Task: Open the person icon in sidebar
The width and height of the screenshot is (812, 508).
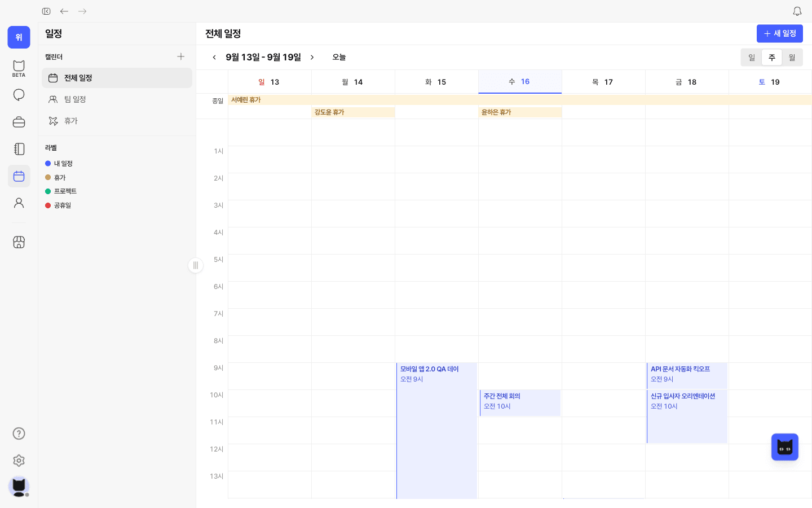Action: point(19,203)
